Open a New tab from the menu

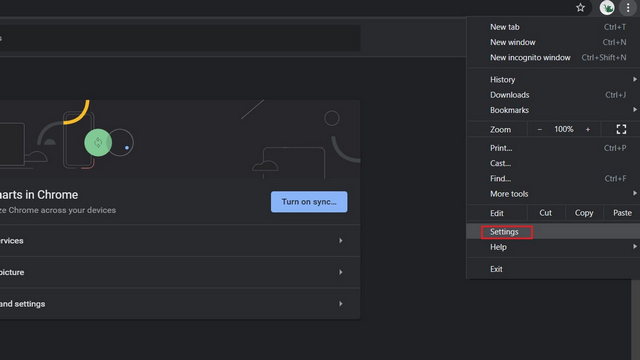pos(553,27)
